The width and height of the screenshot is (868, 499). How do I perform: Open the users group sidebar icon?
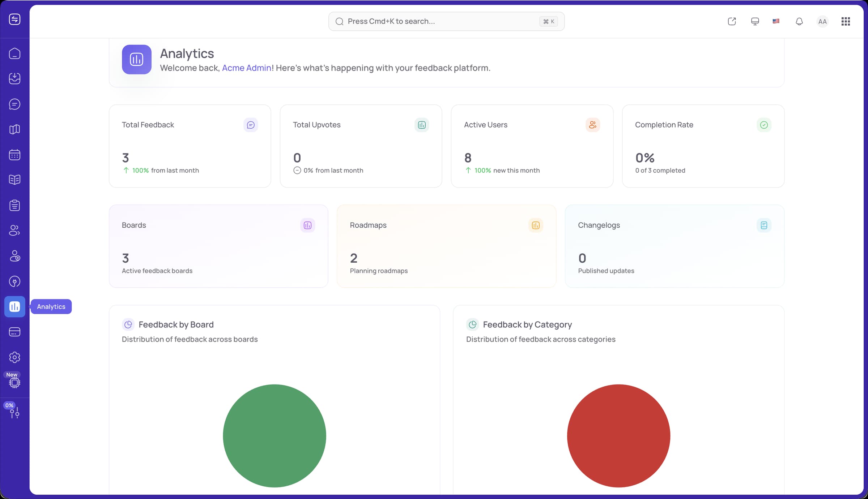(14, 231)
